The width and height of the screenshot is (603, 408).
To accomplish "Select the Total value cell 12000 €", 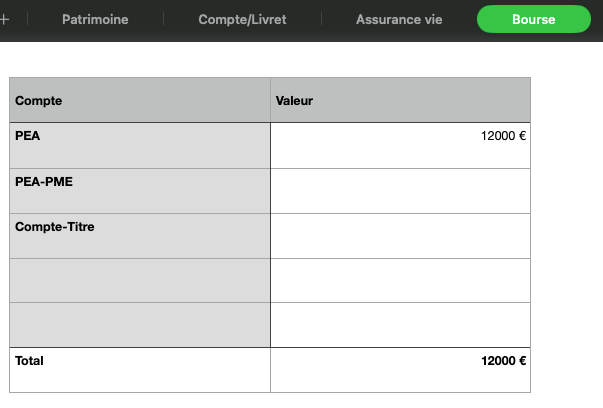I will coord(400,370).
